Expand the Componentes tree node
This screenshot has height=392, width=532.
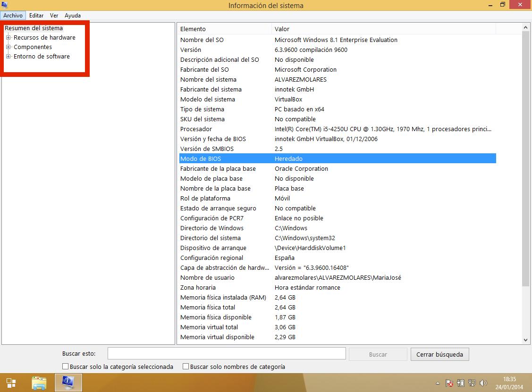(x=8, y=47)
